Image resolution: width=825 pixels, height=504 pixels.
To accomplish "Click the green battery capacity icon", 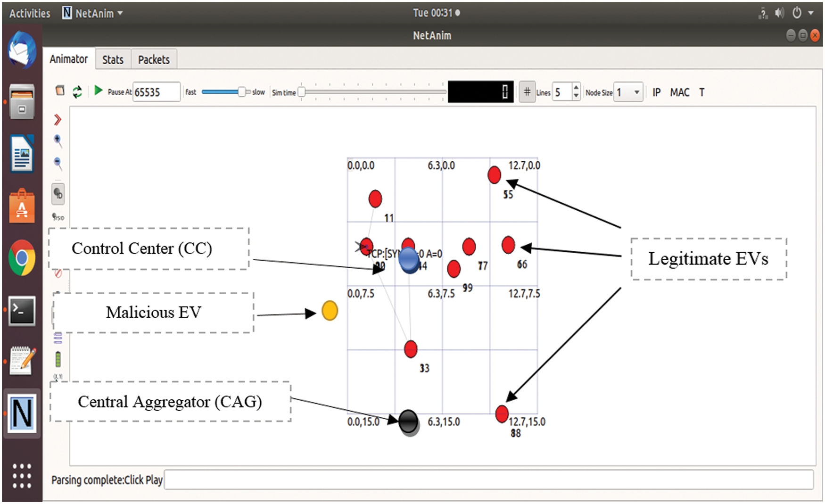I will pos(58,359).
